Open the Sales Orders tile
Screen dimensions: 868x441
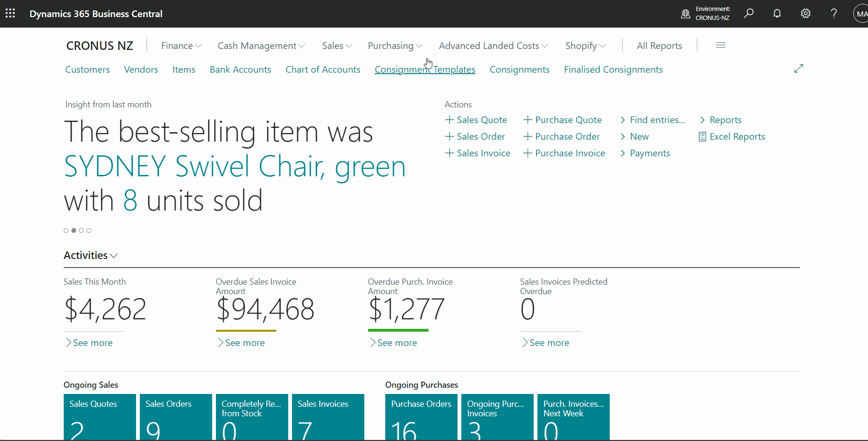coord(176,417)
